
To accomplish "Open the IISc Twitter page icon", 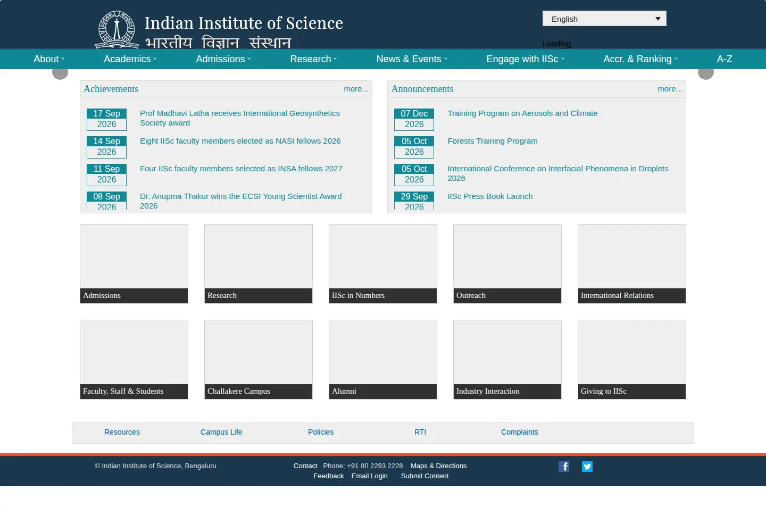I will (x=587, y=467).
